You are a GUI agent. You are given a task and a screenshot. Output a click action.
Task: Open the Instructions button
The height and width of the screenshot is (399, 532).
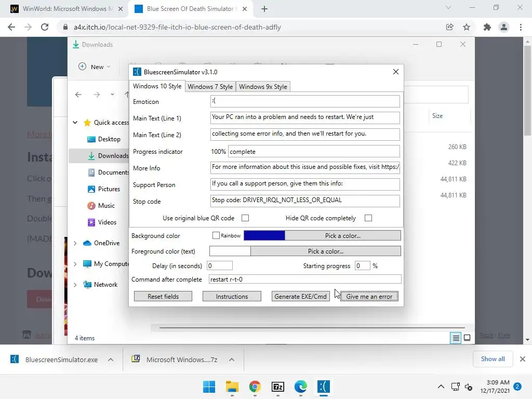pos(232,296)
